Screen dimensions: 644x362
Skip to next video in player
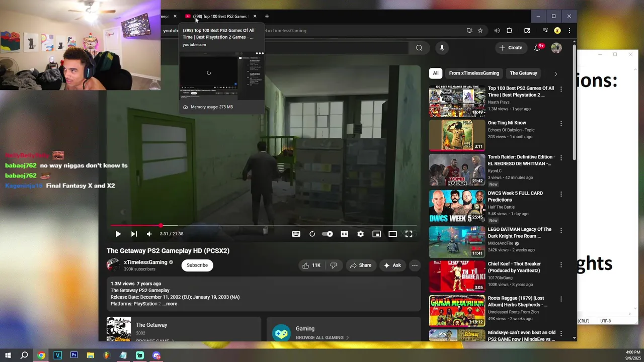pyautogui.click(x=134, y=234)
